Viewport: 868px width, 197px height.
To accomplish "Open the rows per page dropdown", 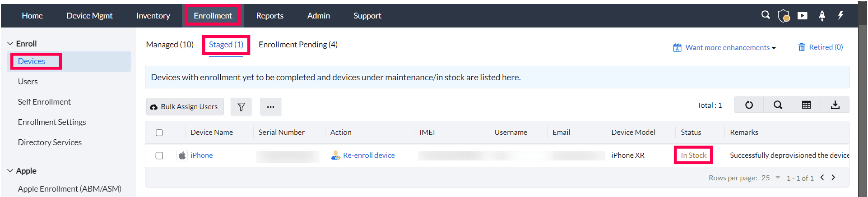I will point(771,178).
